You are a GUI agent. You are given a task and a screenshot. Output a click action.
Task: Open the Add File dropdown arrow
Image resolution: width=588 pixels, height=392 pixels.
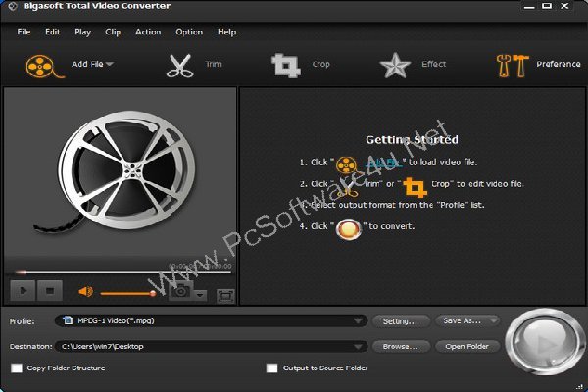[x=109, y=64]
